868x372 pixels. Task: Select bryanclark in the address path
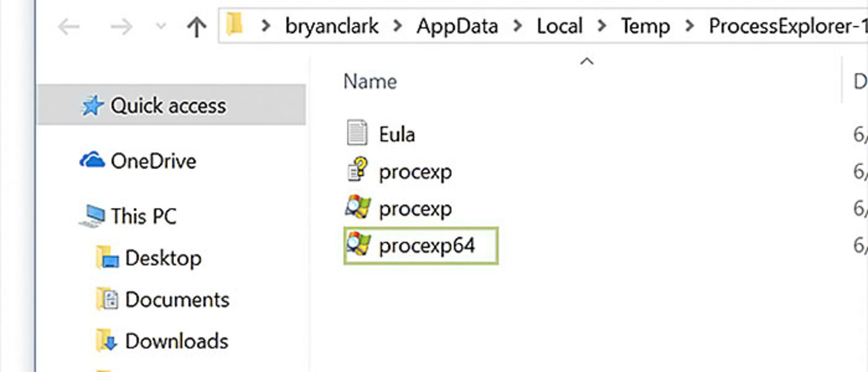(x=332, y=26)
